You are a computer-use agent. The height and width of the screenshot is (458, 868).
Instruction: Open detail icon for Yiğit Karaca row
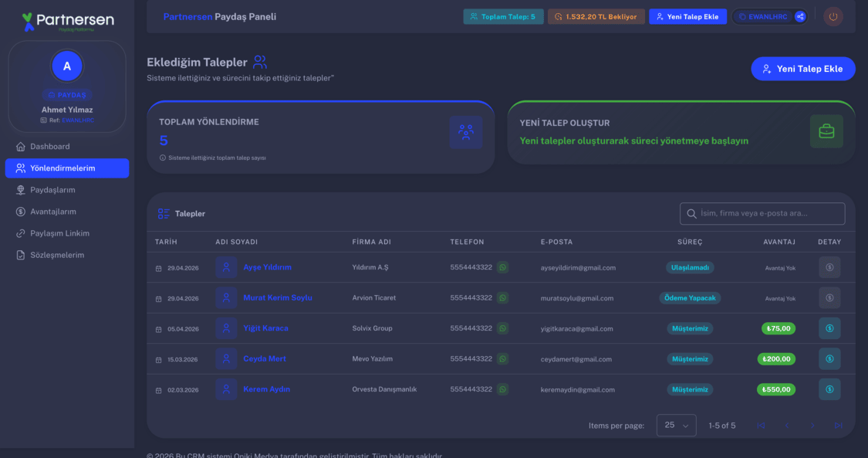point(829,328)
